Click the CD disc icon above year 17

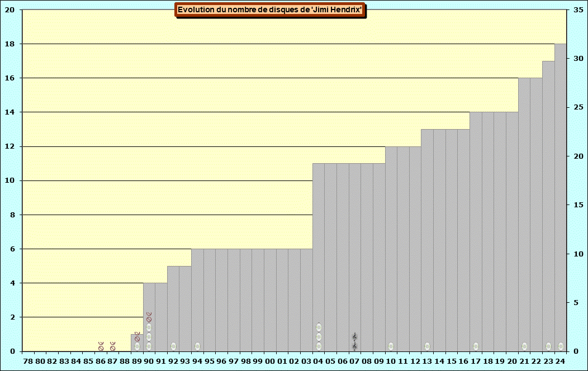pyautogui.click(x=476, y=346)
